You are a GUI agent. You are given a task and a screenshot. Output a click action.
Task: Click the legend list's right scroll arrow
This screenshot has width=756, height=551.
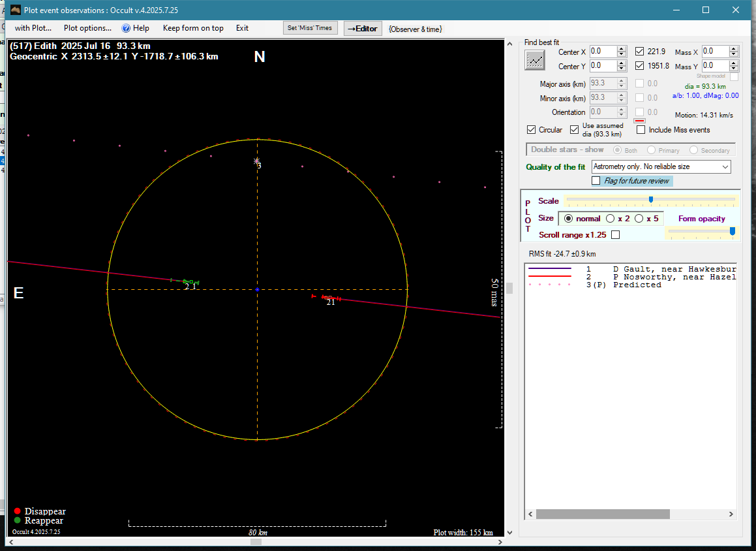(x=732, y=514)
